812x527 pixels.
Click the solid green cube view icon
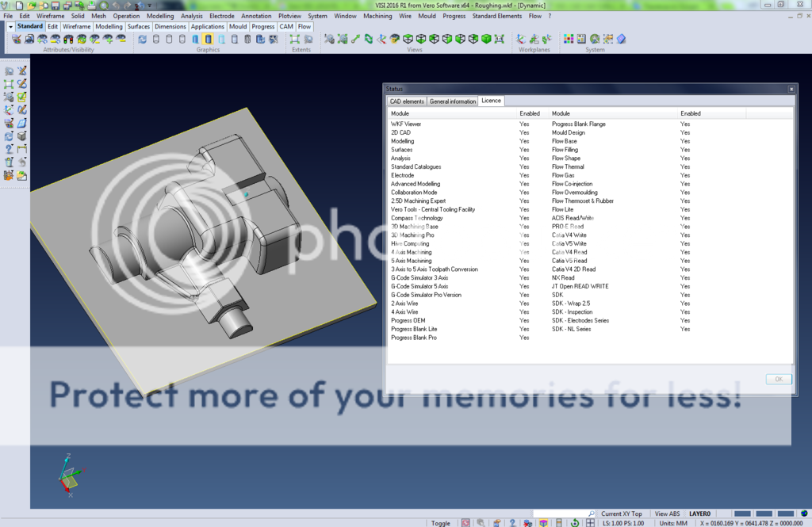pos(486,39)
